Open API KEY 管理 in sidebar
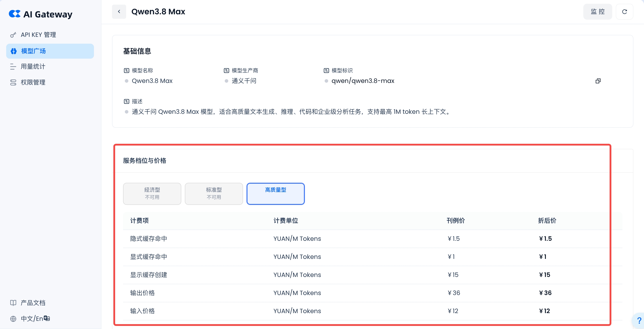Viewport: 644px width, 329px height. [50, 35]
